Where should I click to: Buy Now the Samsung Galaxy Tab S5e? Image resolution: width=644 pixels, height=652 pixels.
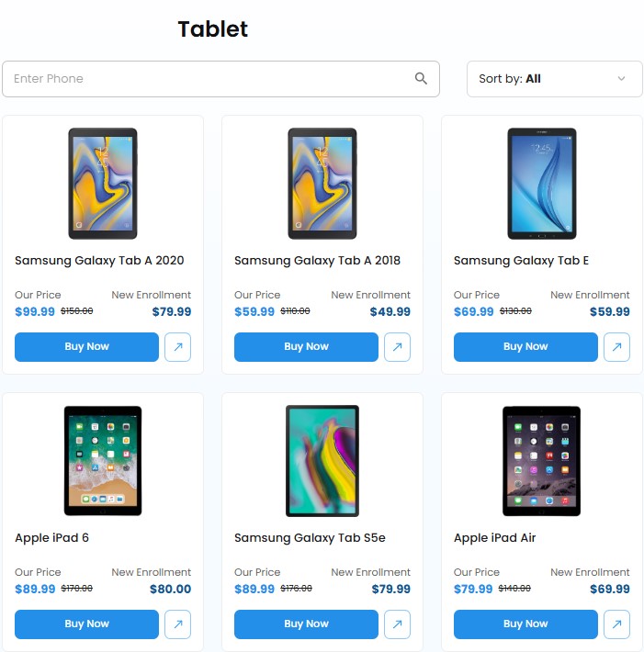click(306, 624)
